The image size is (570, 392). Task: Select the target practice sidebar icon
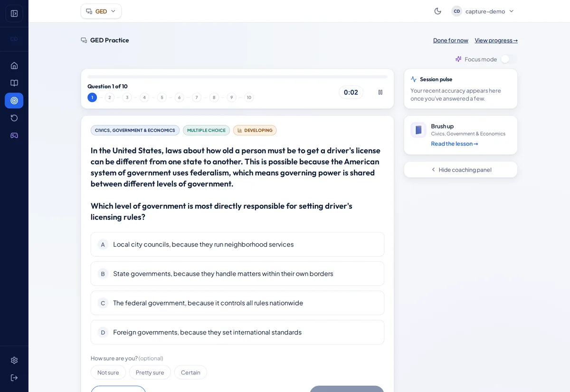point(14,100)
